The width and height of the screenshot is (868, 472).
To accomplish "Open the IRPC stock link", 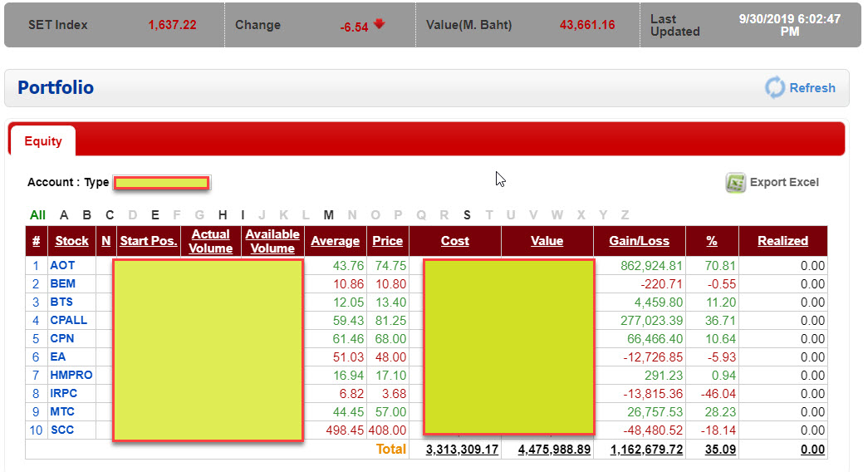I will (64, 393).
